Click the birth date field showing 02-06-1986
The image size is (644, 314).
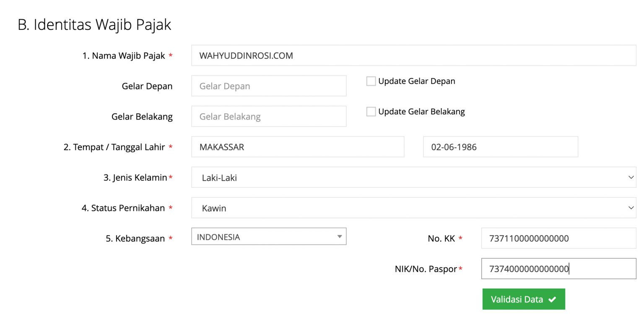tap(500, 147)
